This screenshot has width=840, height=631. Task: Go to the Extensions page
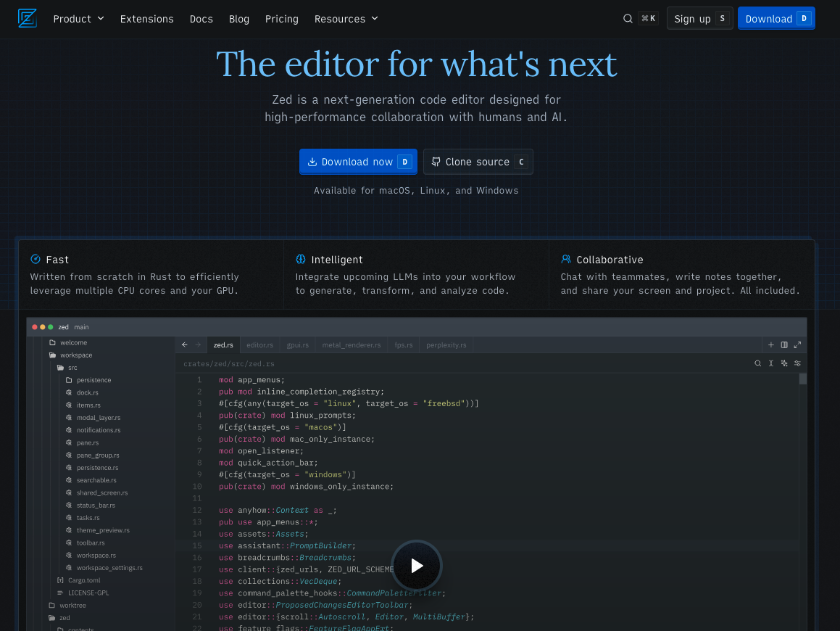147,19
